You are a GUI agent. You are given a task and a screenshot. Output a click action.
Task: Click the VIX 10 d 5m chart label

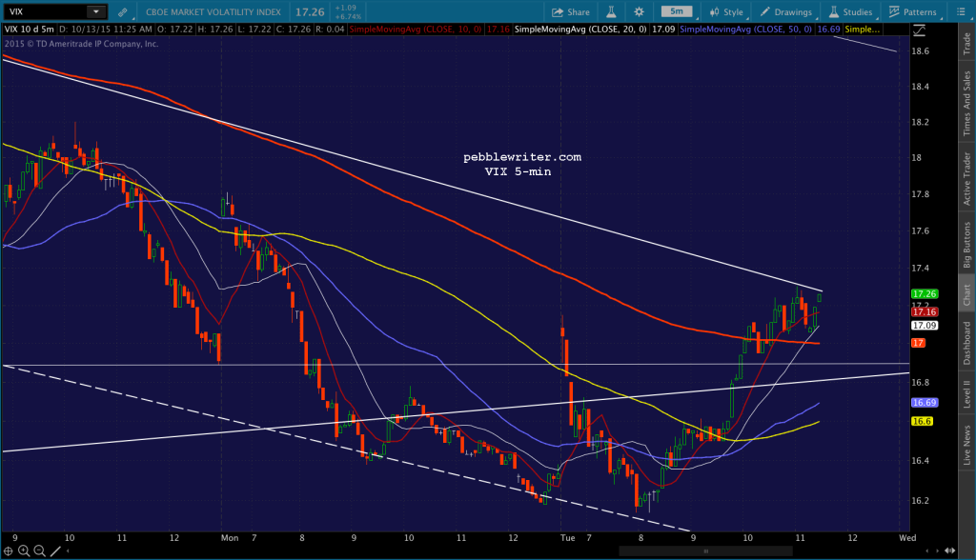30,30
